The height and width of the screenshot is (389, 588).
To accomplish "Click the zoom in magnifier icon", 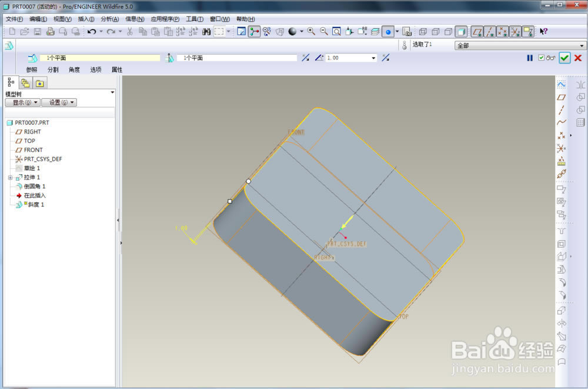I will [311, 32].
